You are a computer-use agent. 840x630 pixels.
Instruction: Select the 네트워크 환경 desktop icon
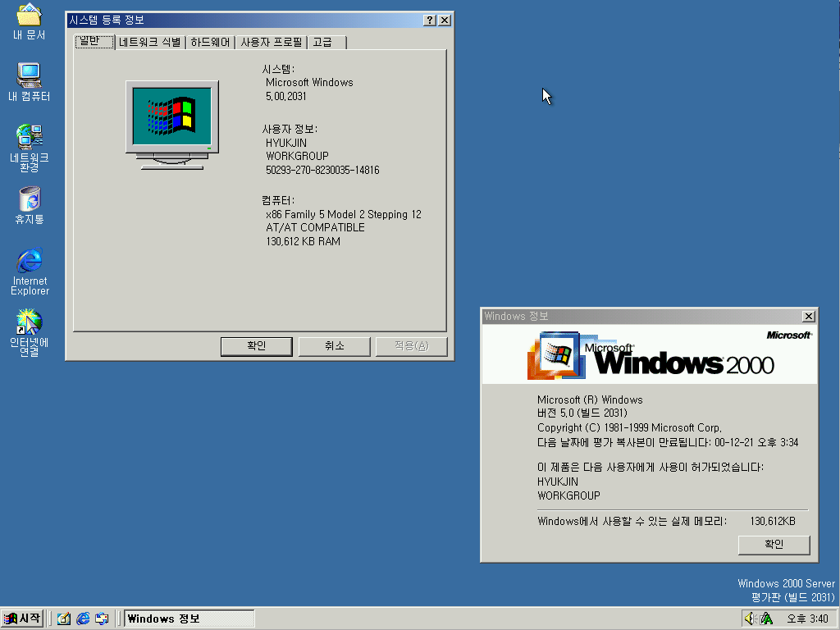coord(29,148)
